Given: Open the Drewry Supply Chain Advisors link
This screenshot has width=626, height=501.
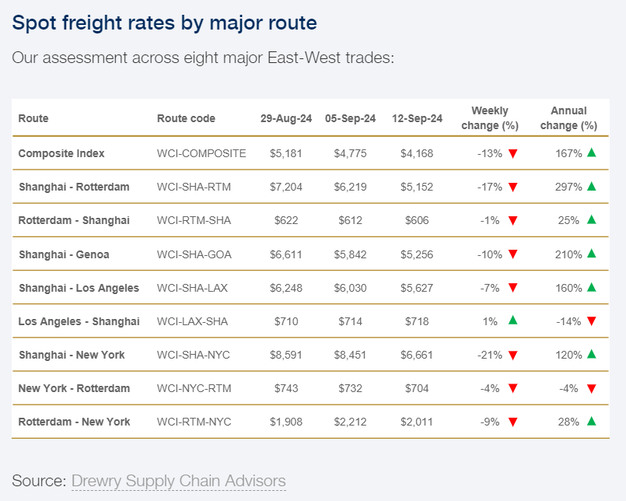Looking at the screenshot, I should [178, 481].
